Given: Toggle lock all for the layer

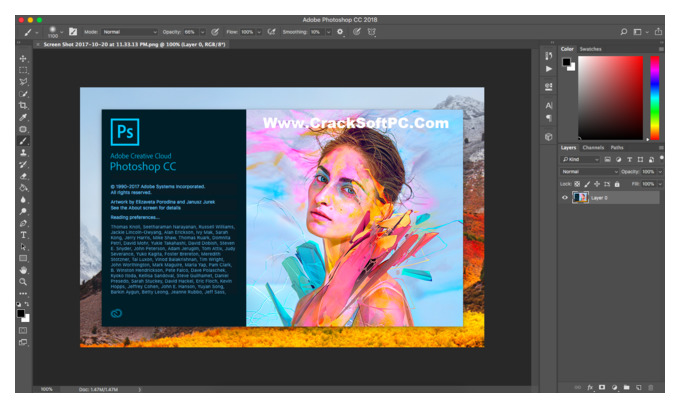Looking at the screenshot, I should 617,184.
